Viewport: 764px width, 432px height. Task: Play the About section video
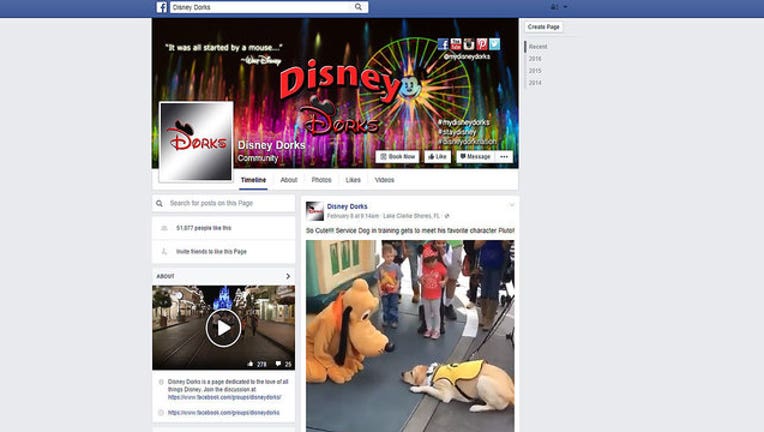click(x=223, y=327)
